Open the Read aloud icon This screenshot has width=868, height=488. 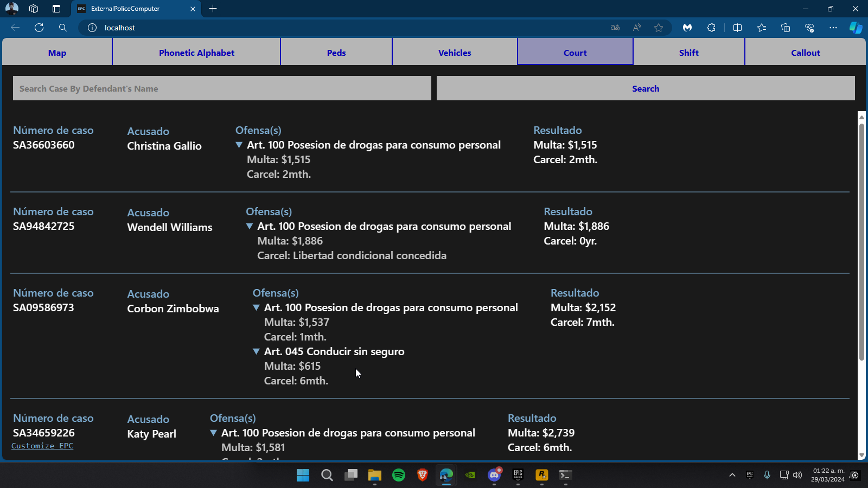coord(637,28)
